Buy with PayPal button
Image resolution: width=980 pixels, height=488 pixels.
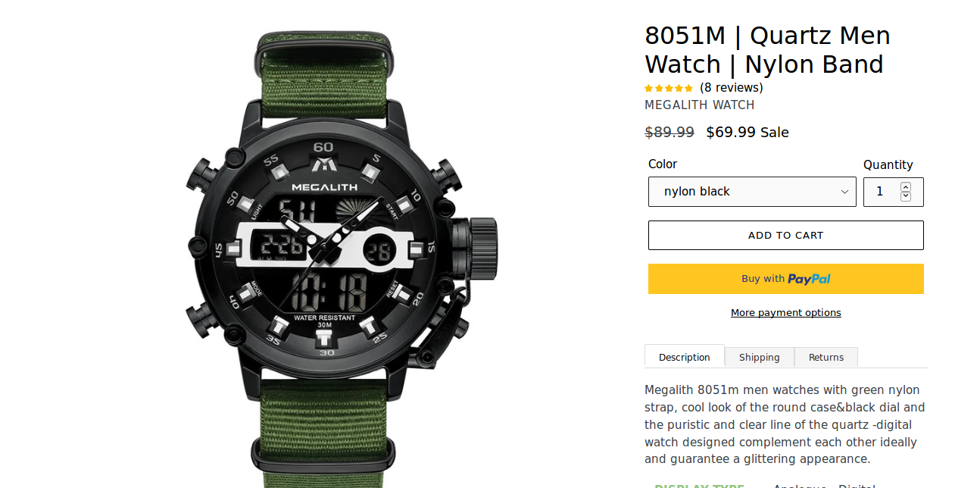coord(785,279)
